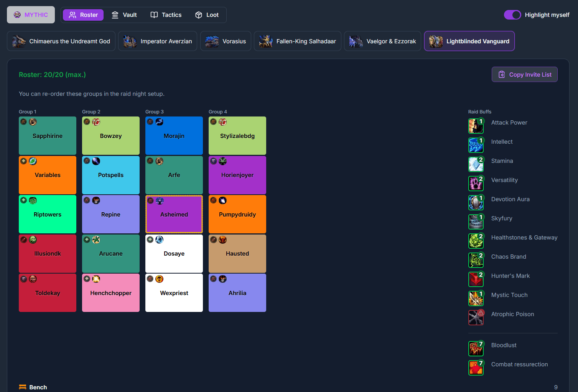Click the Group 1 label
578x392 pixels.
(28, 112)
